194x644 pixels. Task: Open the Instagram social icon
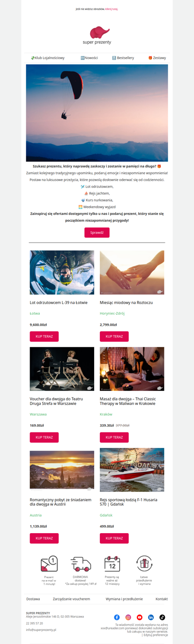click(x=128, y=617)
